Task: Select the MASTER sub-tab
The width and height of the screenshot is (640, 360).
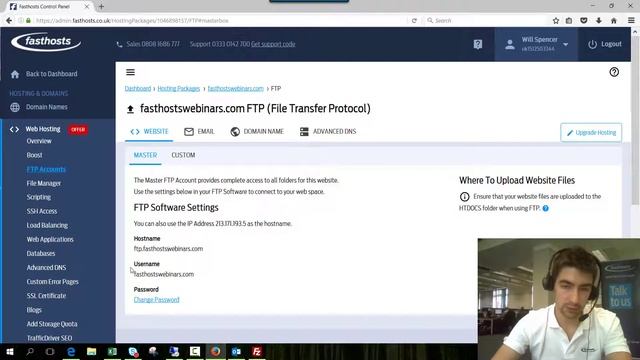Action: coord(145,155)
